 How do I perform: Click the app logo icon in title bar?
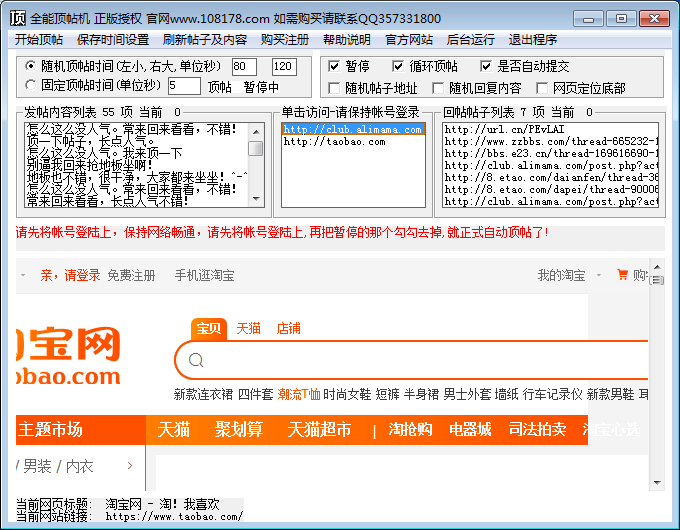(18, 18)
